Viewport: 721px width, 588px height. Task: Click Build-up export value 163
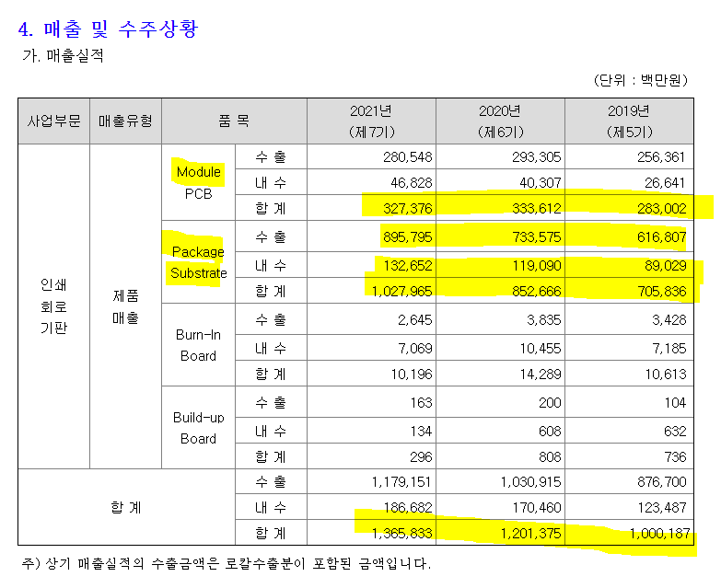pyautogui.click(x=421, y=402)
